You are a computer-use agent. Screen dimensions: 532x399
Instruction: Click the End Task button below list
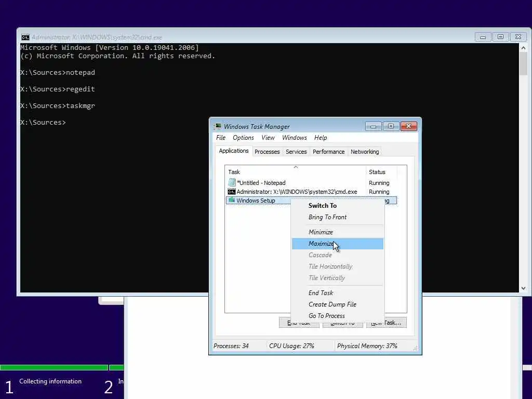coord(299,323)
